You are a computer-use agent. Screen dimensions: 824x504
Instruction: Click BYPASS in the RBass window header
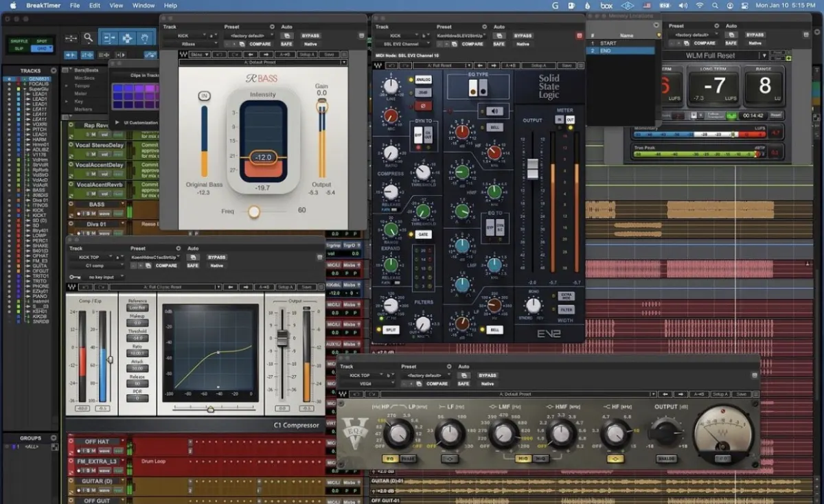click(x=311, y=35)
